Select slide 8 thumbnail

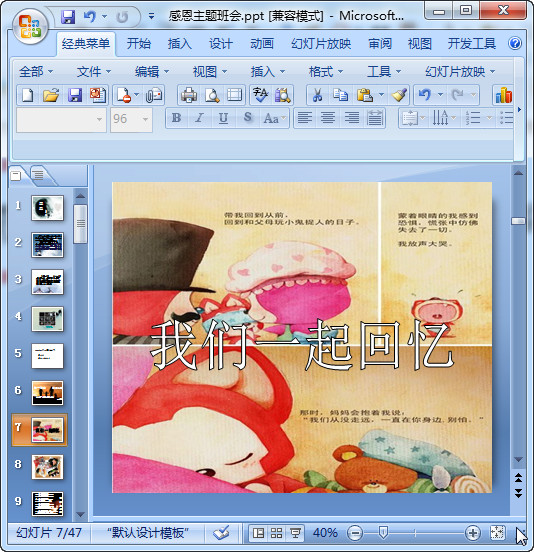pos(48,467)
